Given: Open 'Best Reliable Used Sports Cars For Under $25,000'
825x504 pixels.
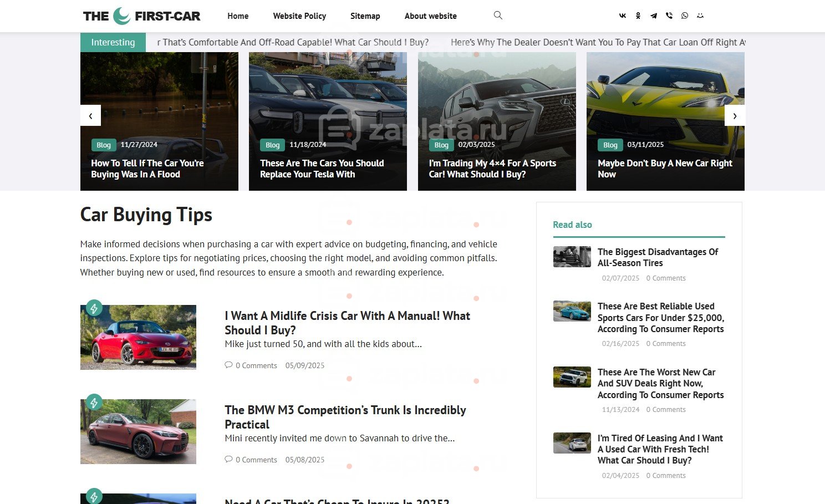Looking at the screenshot, I should click(661, 318).
